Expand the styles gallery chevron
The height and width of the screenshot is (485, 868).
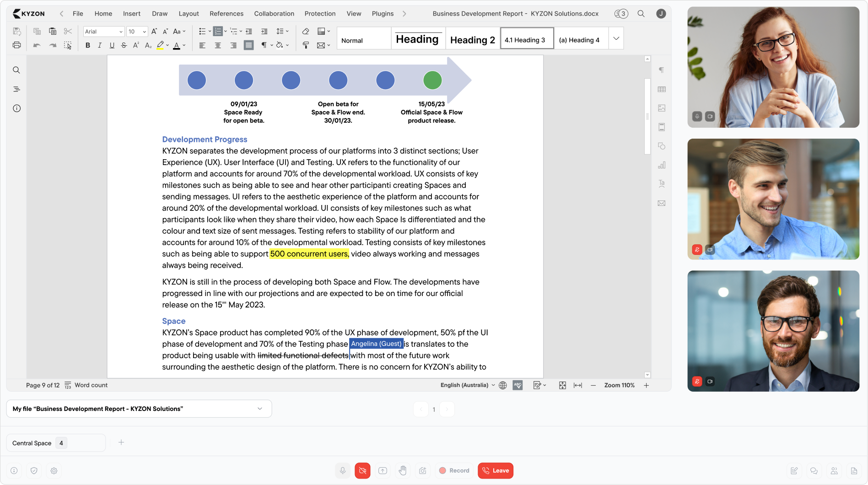(616, 38)
